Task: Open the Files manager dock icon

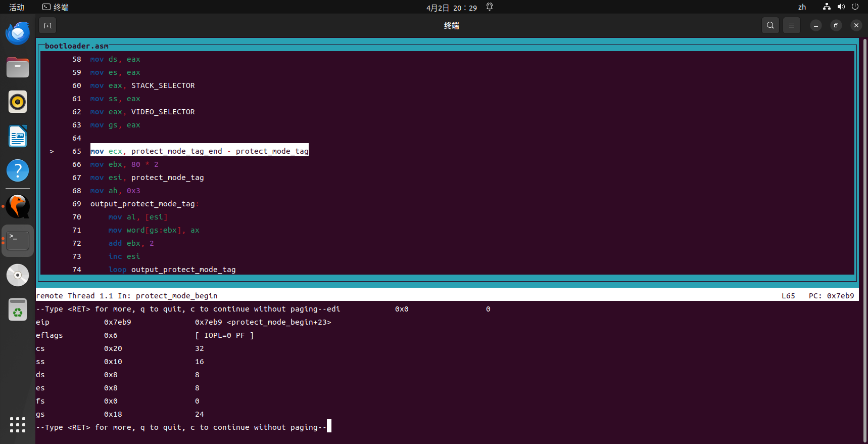Action: click(x=18, y=67)
